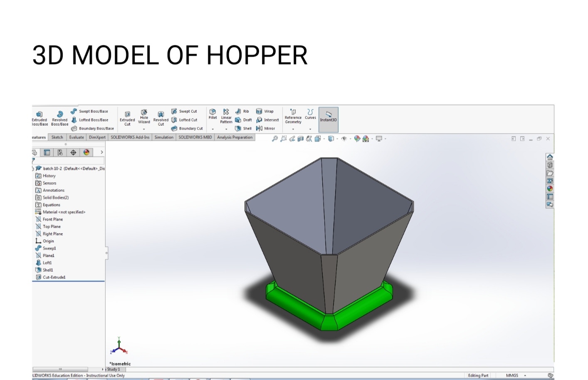Add a Rib feature
This screenshot has width=588, height=380.
(x=242, y=111)
